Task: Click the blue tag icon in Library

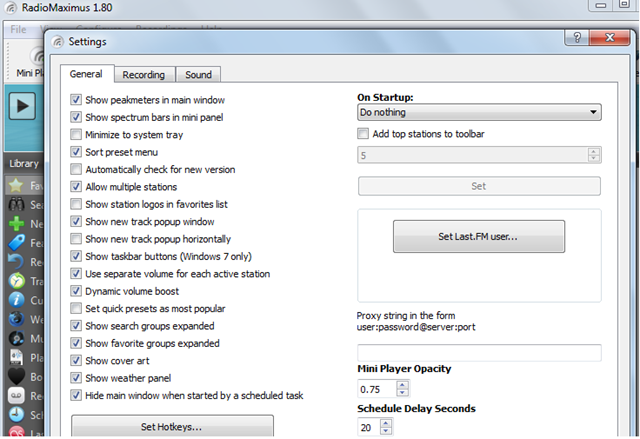Action: point(15,243)
